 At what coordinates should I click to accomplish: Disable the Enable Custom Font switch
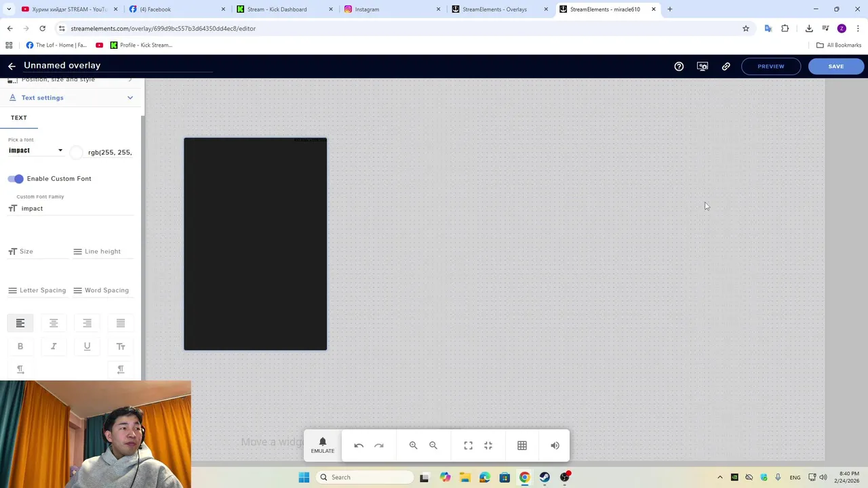pyautogui.click(x=16, y=178)
